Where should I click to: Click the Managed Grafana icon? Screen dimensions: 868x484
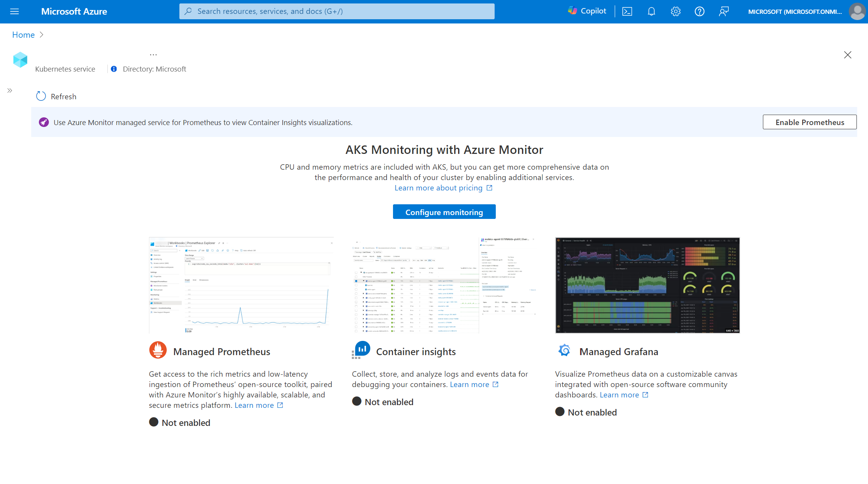pos(564,350)
